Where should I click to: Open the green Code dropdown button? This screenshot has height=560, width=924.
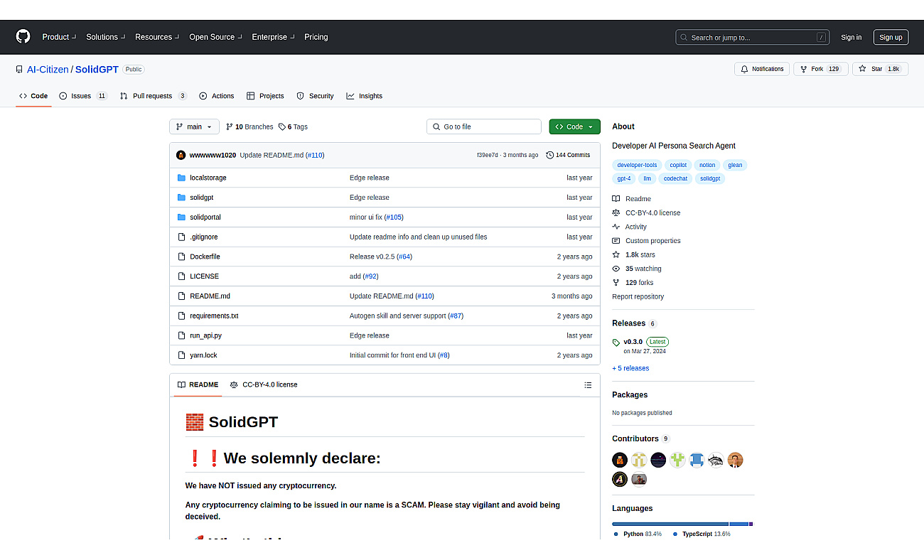(x=574, y=126)
